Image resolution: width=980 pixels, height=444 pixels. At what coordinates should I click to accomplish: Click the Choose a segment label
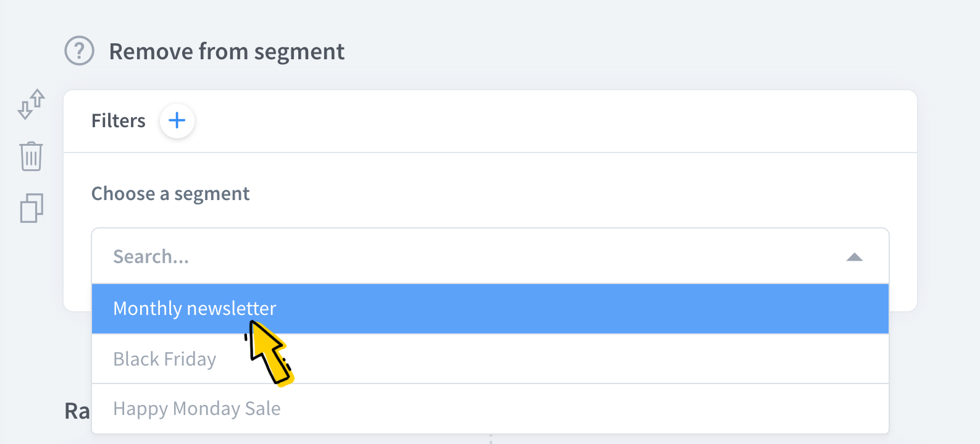click(x=170, y=193)
